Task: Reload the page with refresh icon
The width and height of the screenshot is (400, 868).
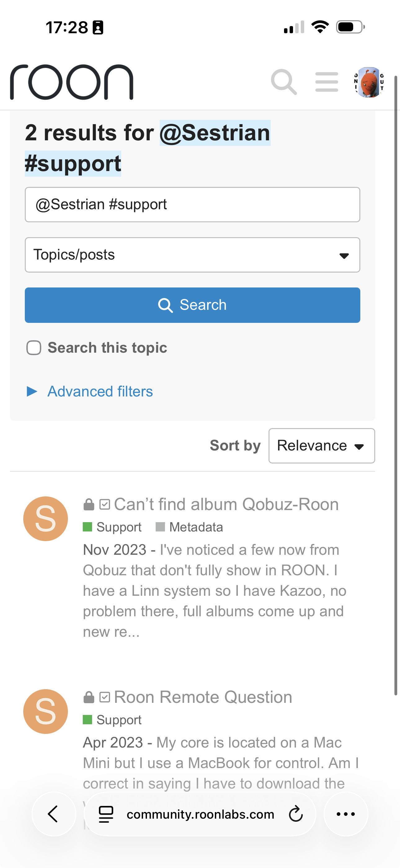Action: click(x=296, y=814)
